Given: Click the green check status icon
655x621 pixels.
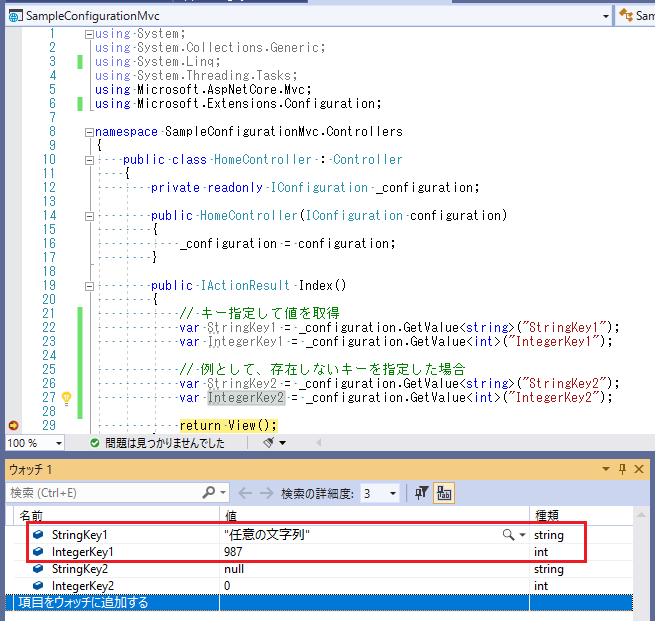Looking at the screenshot, I should (x=95, y=443).
